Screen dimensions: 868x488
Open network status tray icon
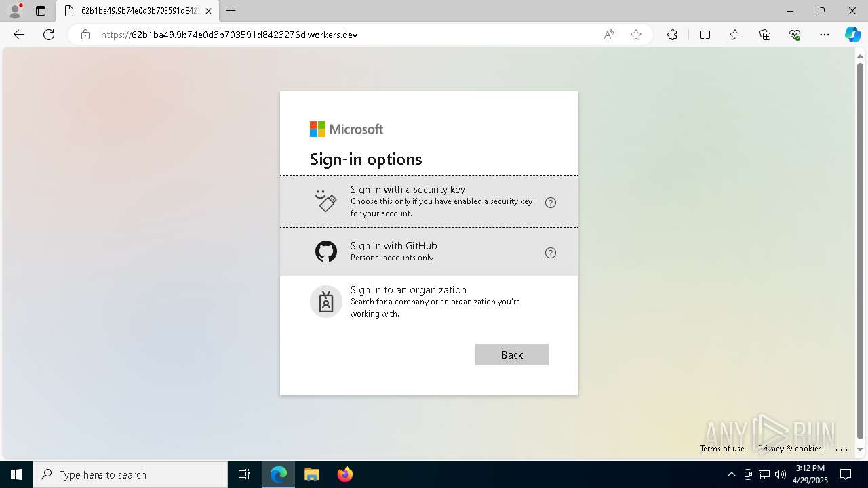coord(764,474)
